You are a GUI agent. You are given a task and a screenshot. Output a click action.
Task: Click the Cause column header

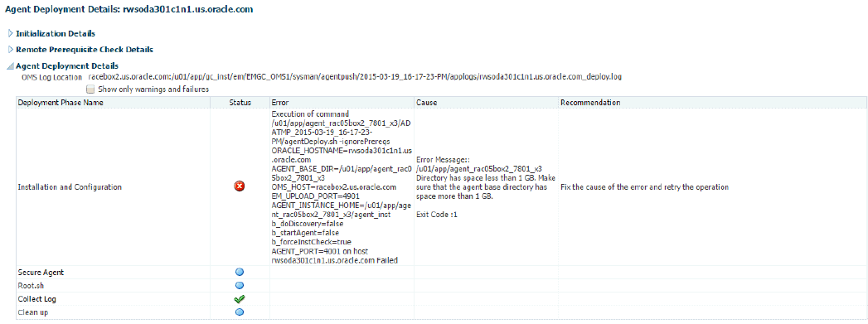[x=486, y=103]
